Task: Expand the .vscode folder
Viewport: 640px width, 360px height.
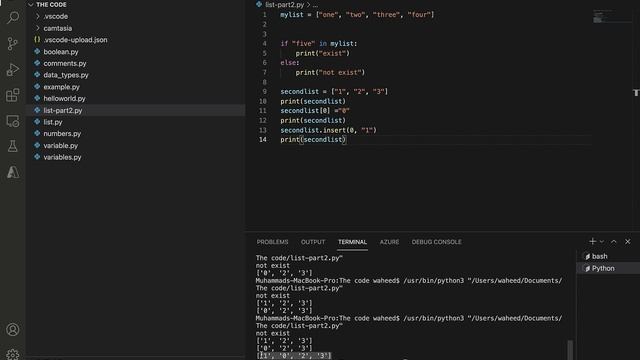Action: (136, 16)
